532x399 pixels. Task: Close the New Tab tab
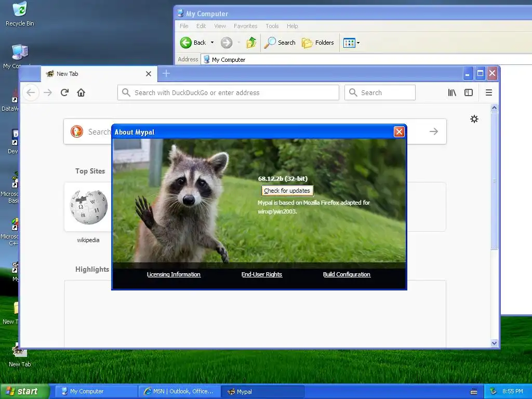tap(148, 74)
